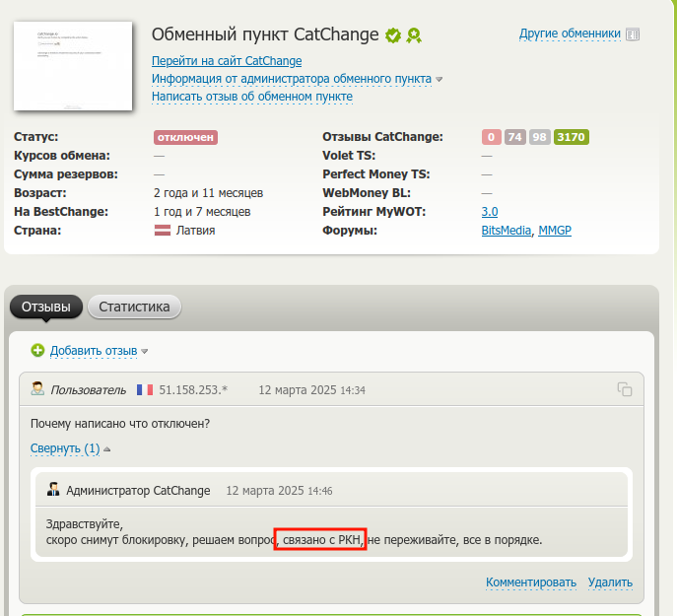
Task: Click the greeting Здравствуйте, in admin reply
Action: click(x=85, y=524)
